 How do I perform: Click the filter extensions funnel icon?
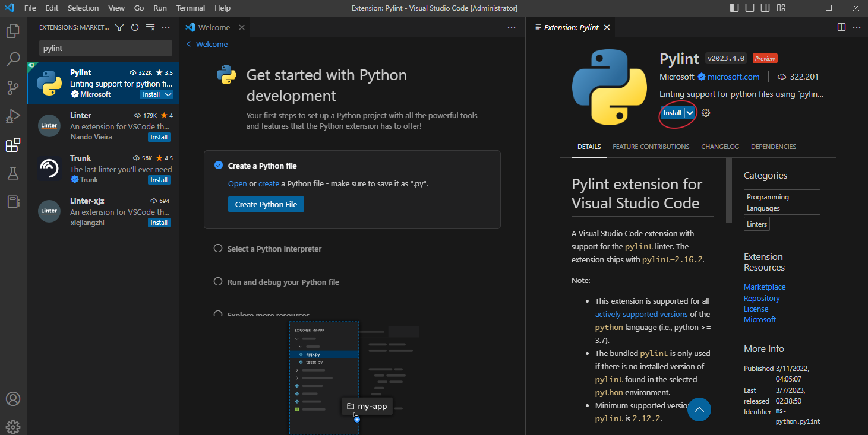pos(119,27)
